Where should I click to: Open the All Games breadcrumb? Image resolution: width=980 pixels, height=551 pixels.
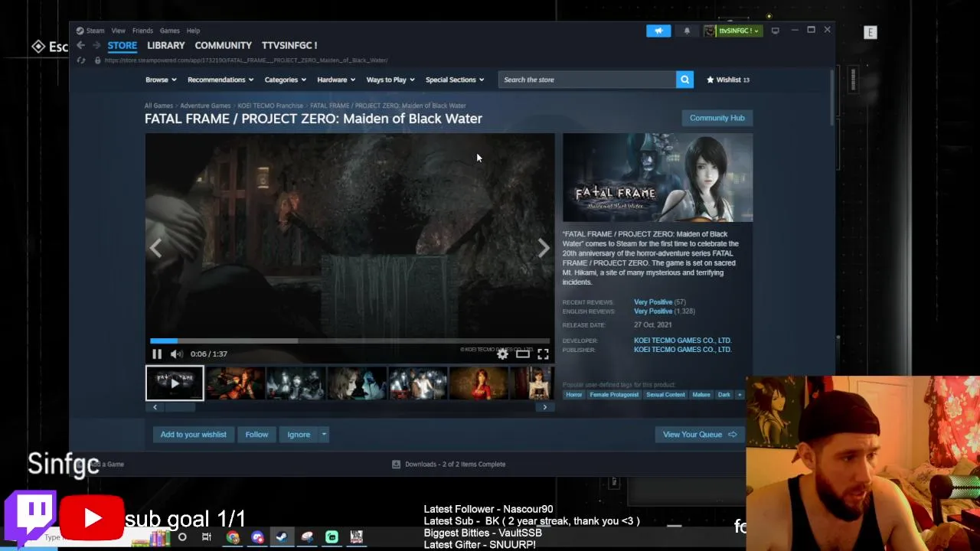coord(158,106)
